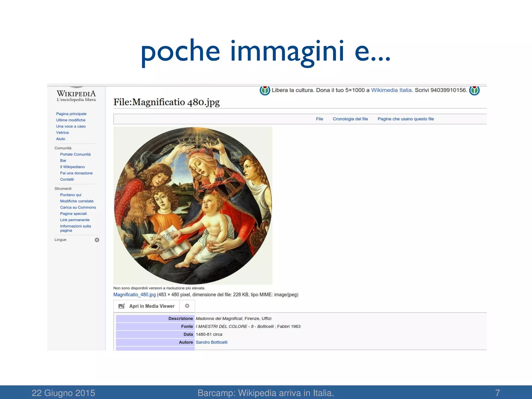Jump to Pagine che usano questo file
Screen dimensions: 532x399
coord(405,119)
